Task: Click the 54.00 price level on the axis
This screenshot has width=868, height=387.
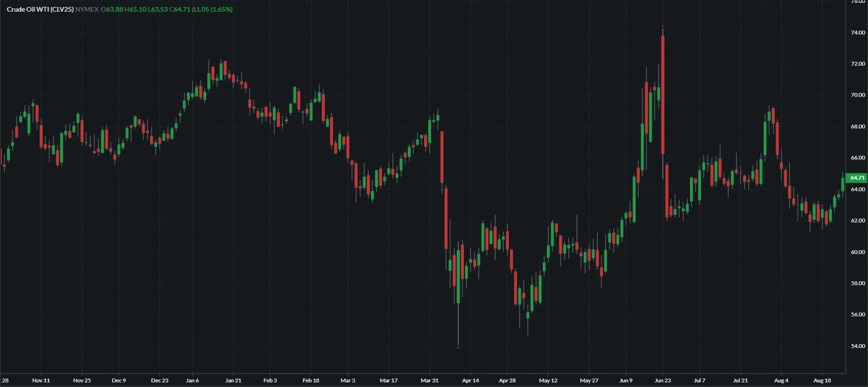Action: [x=858, y=346]
